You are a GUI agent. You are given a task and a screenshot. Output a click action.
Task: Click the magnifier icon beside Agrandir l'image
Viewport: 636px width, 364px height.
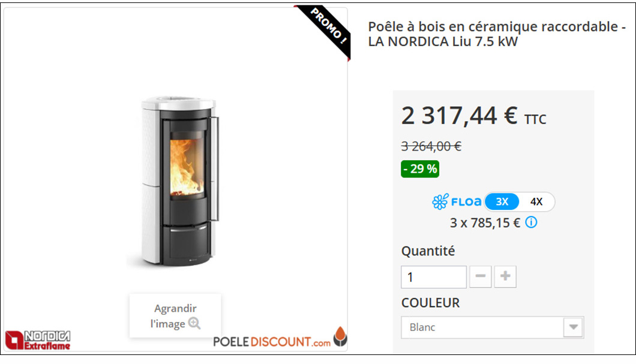[194, 323]
